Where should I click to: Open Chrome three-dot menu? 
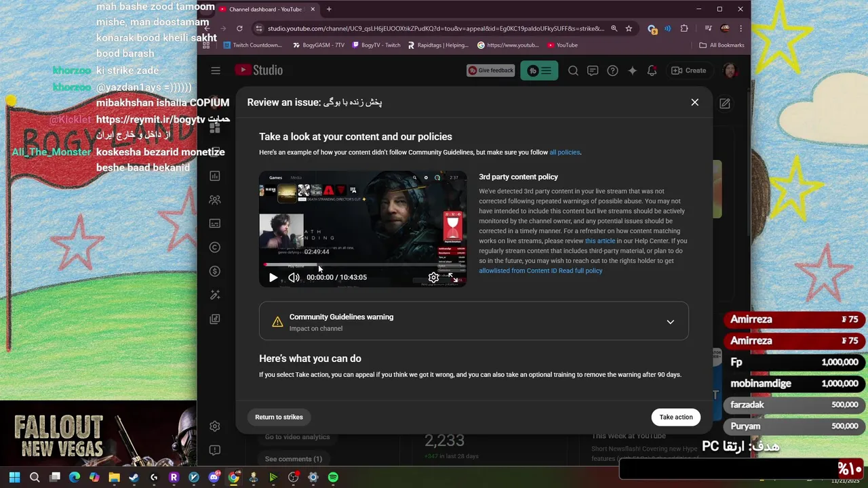click(741, 28)
